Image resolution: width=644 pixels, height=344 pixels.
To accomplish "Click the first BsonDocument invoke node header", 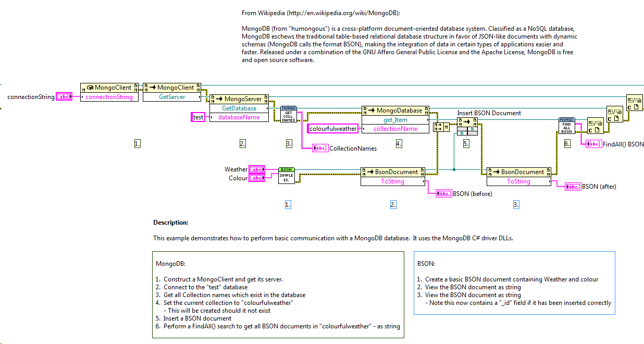I will coord(393,172).
